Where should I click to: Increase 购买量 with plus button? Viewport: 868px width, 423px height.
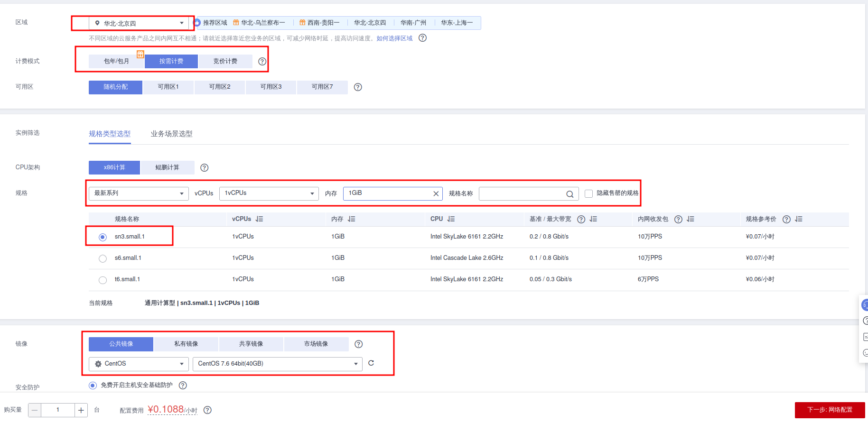[81, 410]
